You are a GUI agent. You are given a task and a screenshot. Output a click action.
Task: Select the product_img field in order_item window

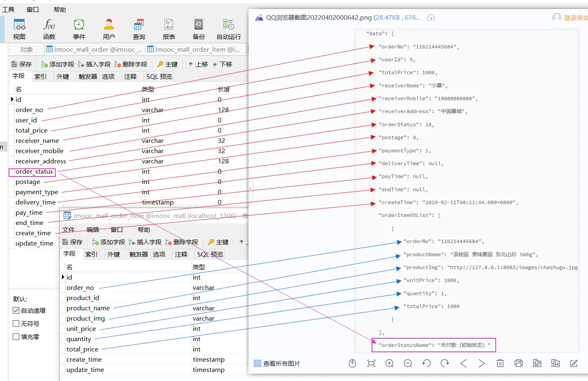click(x=86, y=318)
